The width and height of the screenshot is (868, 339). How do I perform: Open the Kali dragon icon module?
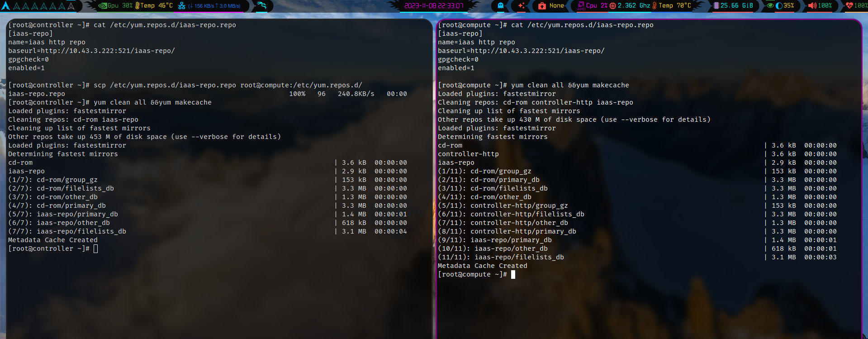click(x=261, y=6)
